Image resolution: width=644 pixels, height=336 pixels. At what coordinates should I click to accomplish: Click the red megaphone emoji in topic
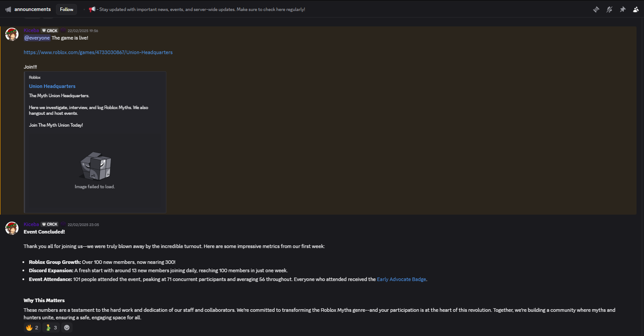pos(92,9)
